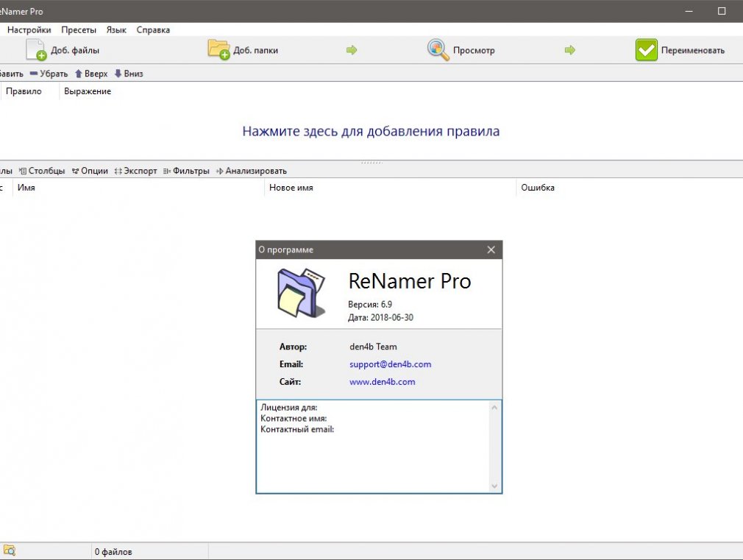
Task: Click the 'Контактное имя:' line
Action: 294,418
